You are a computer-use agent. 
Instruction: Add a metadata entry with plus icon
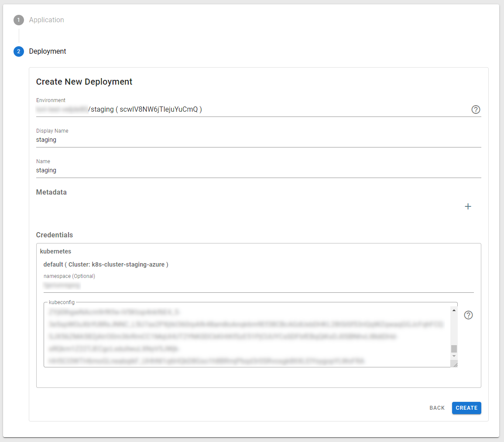(468, 206)
